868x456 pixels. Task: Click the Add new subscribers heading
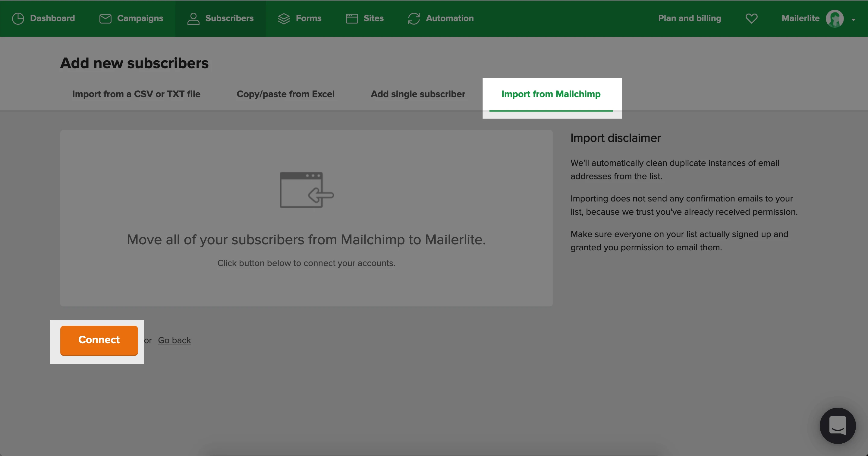134,63
